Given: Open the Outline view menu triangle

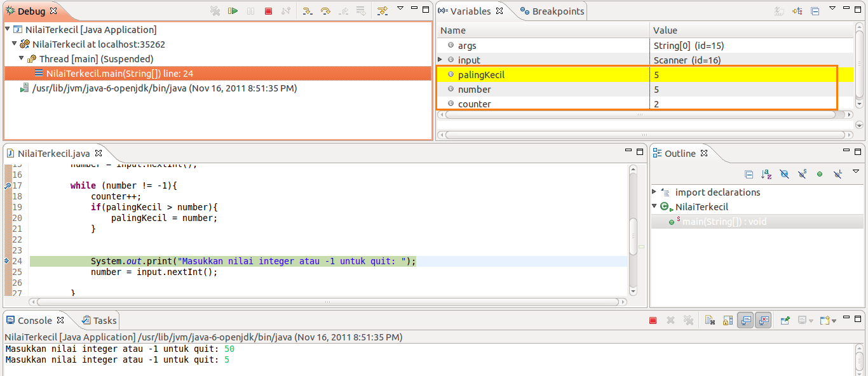Looking at the screenshot, I should 855,171.
